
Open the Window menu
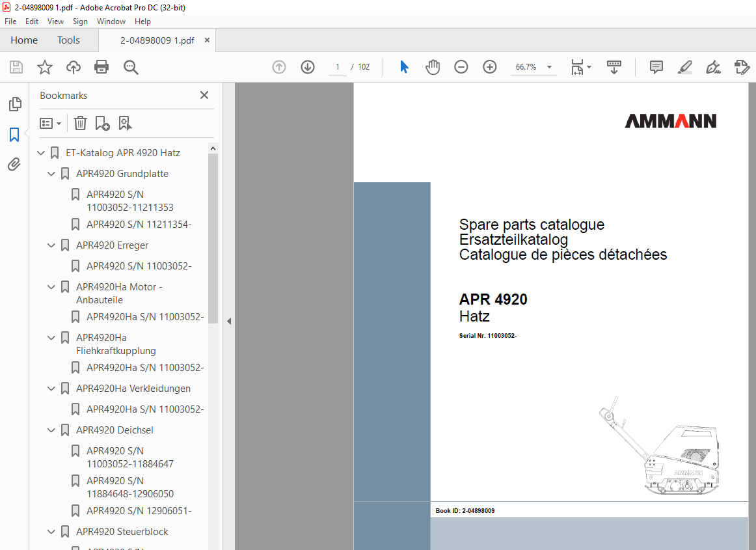(111, 21)
